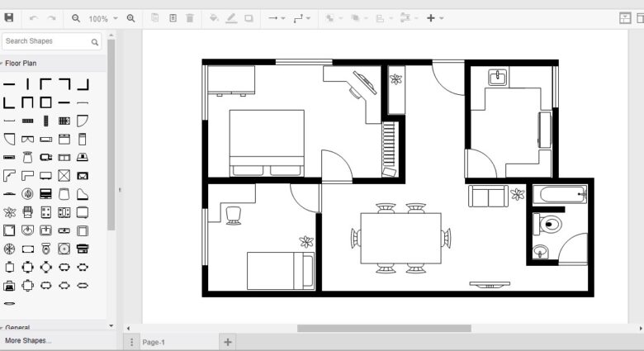Open the More Shapes... dialog

[28, 340]
